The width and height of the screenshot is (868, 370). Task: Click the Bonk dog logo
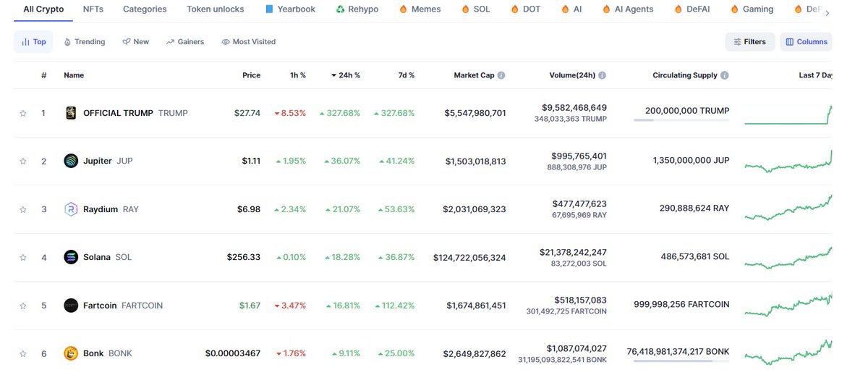point(71,353)
